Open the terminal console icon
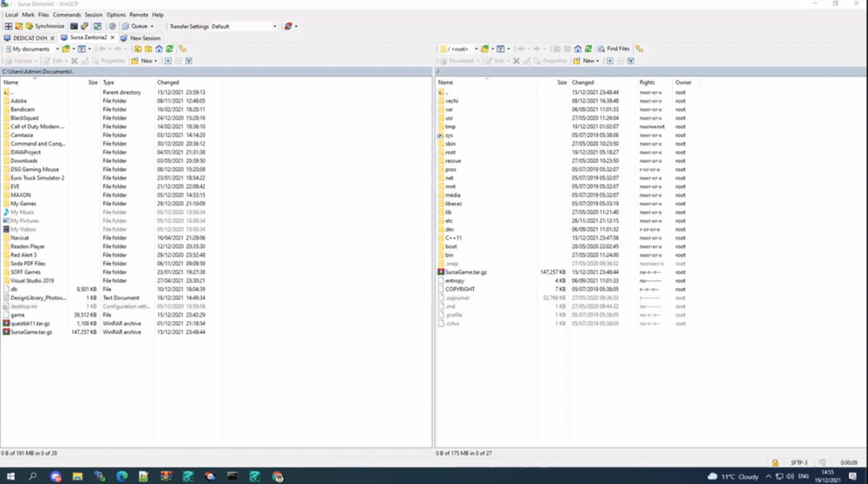 tap(74, 26)
